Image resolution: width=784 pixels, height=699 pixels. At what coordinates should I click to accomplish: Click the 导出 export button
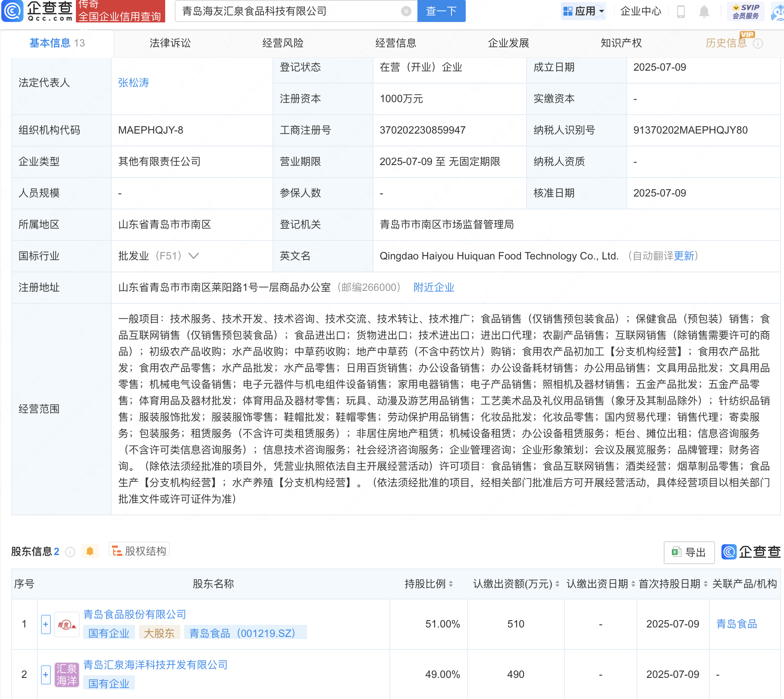tap(689, 552)
